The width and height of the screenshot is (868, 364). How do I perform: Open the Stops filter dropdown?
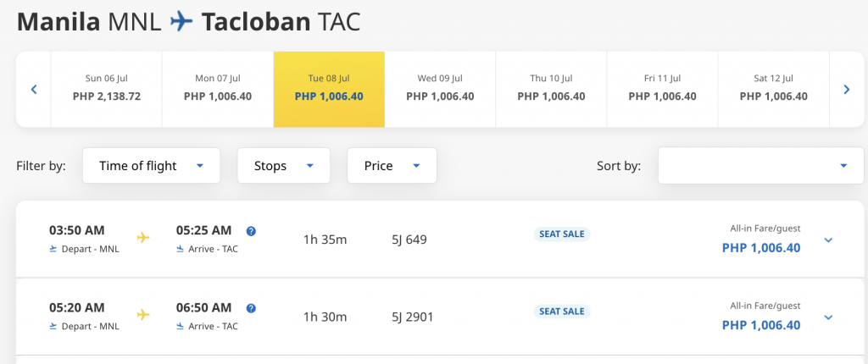[x=283, y=165]
